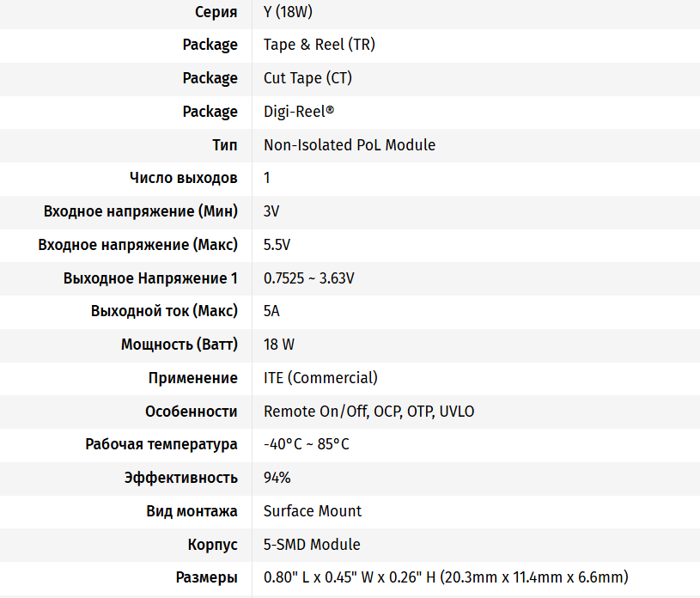Click the '94%' efficiency value
The height and width of the screenshot is (598, 700).
[x=277, y=478]
